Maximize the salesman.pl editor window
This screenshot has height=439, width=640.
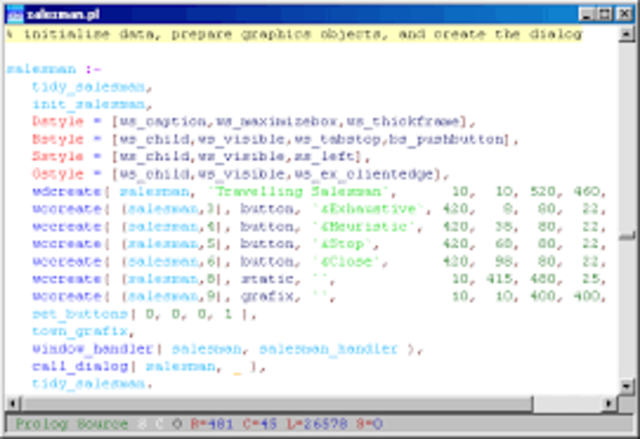pos(605,14)
